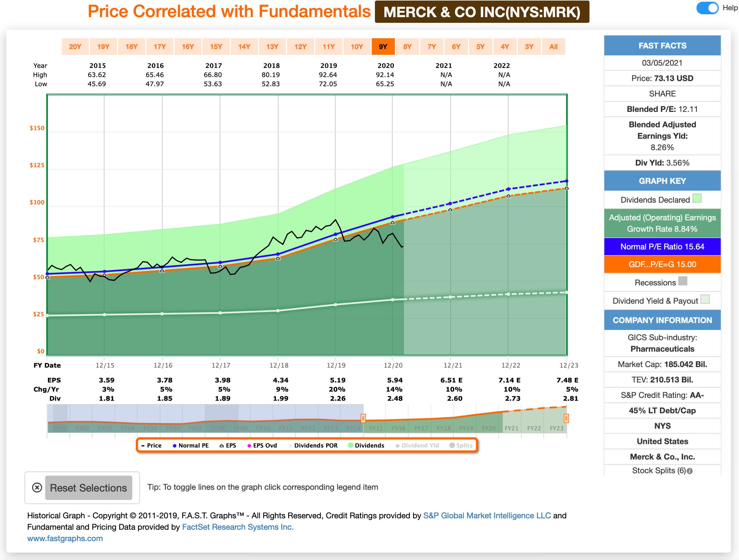This screenshot has width=739, height=560.
Task: Click the Stock Splits info icon
Action: [690, 471]
